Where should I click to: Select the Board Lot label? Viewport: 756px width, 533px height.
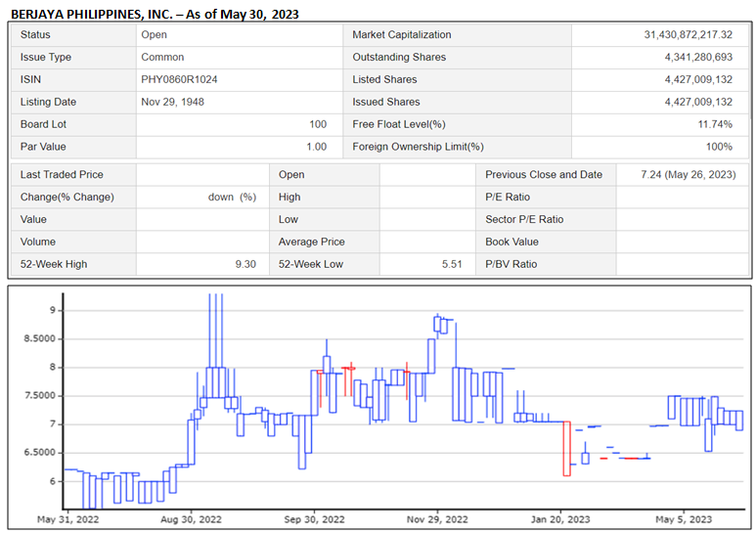[43, 124]
